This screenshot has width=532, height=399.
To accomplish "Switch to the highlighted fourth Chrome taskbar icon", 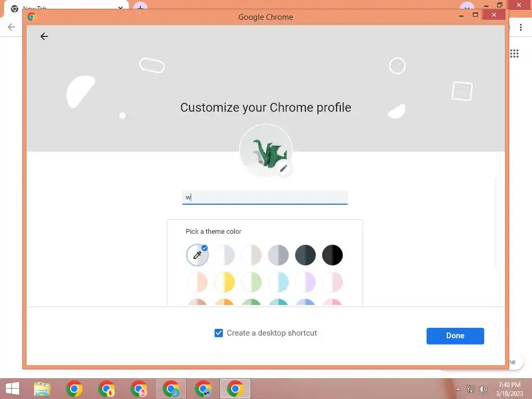I will coord(171,389).
